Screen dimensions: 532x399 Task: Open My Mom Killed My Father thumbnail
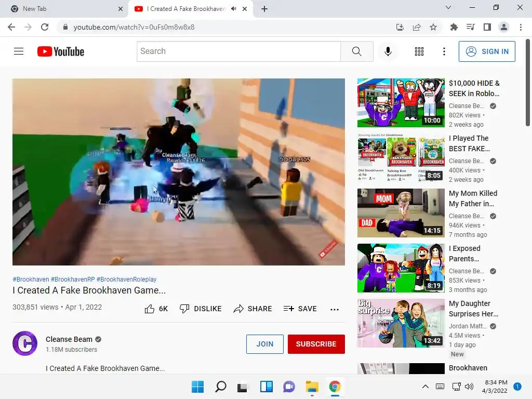point(401,212)
